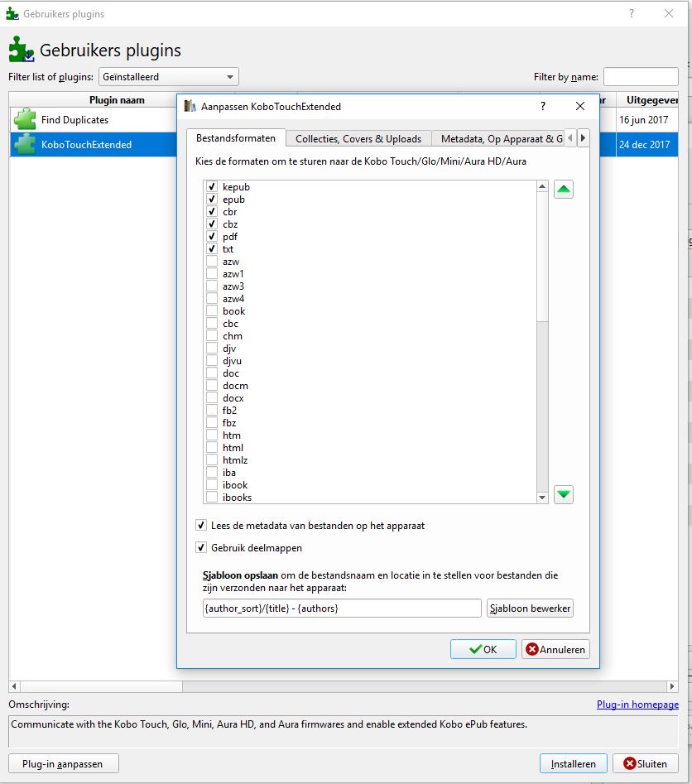The width and height of the screenshot is (692, 784).
Task: Enable the azw format checkbox
Action: (212, 261)
